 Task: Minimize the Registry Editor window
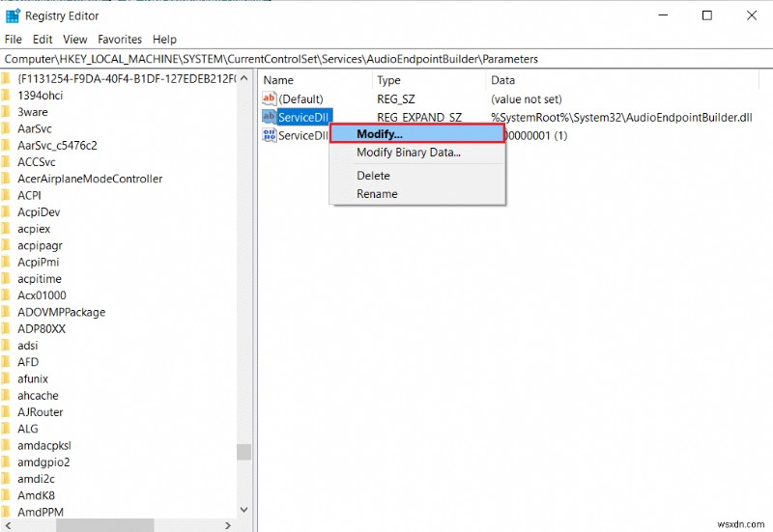pos(663,15)
